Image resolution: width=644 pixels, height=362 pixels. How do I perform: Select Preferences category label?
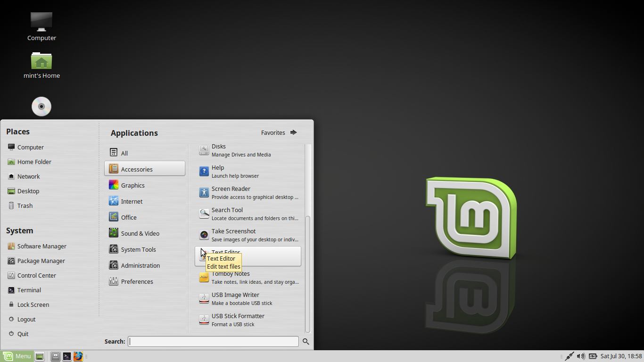[x=137, y=281]
